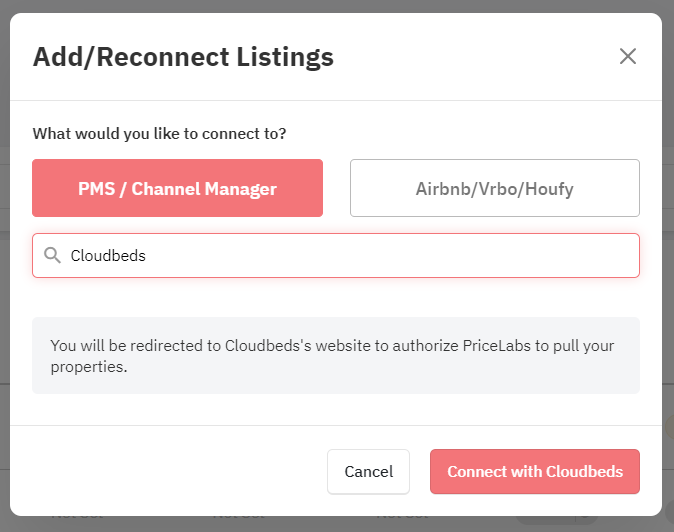Click the word Cloudbeds inside the search box
The image size is (674, 532).
tap(108, 256)
